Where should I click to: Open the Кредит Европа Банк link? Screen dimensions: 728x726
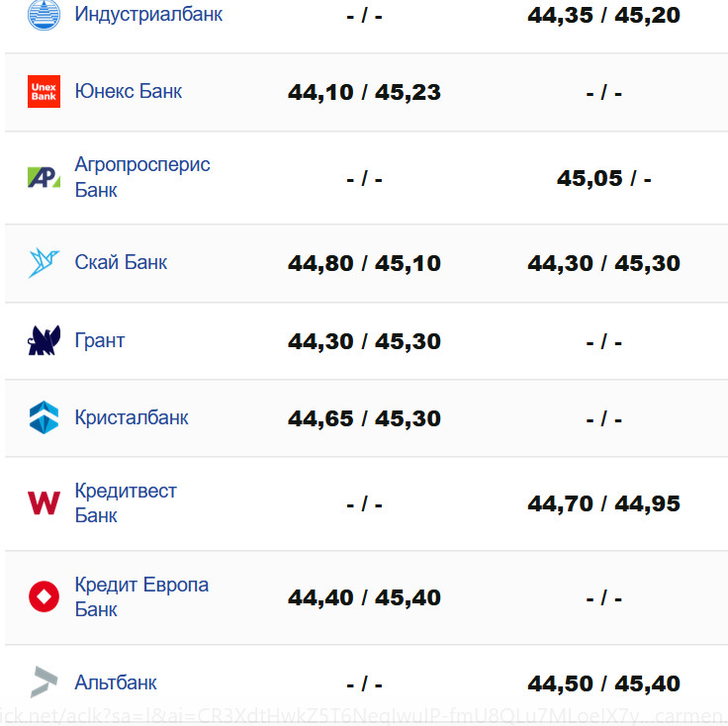point(141,597)
